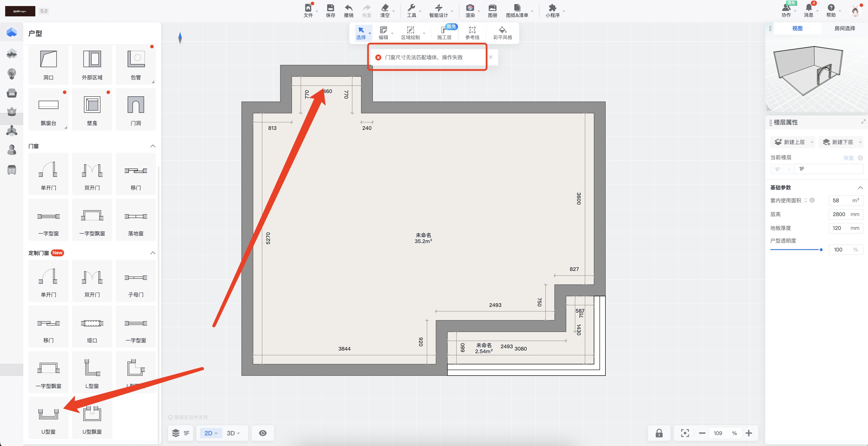The height and width of the screenshot is (446, 868).
Task: Switch to the 房间选择 tab
Action: tap(844, 28)
